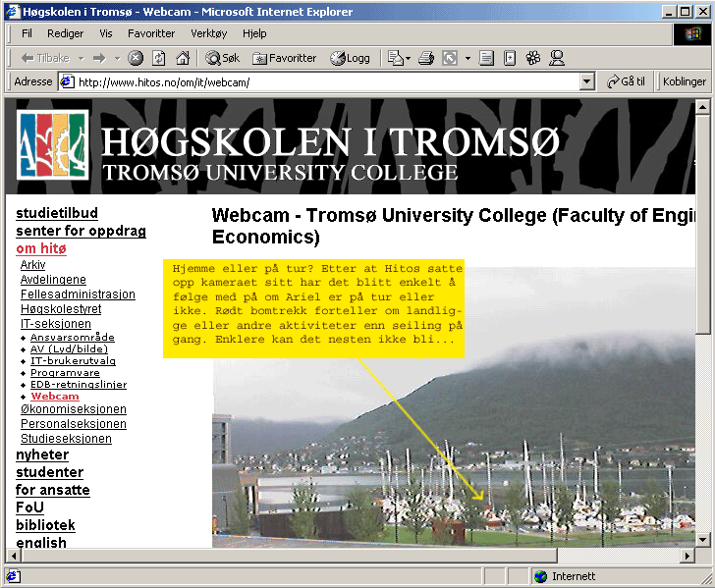Image resolution: width=715 pixels, height=588 pixels.
Task: Go to the Home page icon
Action: (183, 58)
